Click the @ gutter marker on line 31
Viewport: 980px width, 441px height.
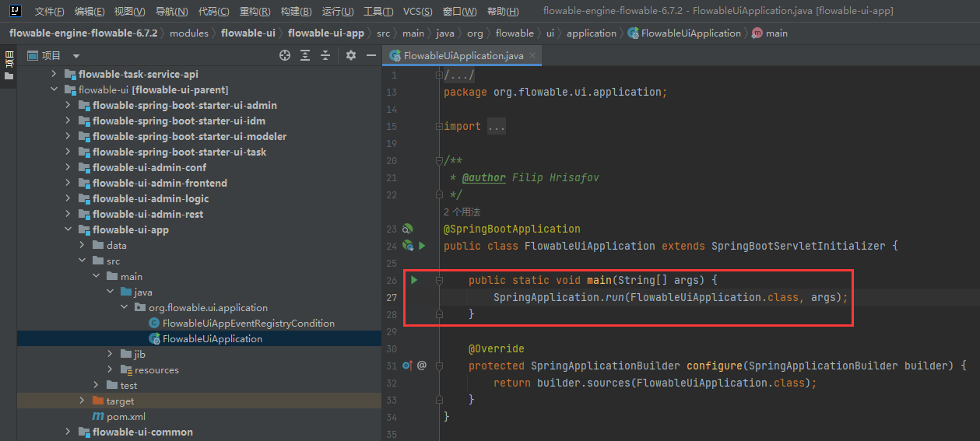pyautogui.click(x=422, y=366)
